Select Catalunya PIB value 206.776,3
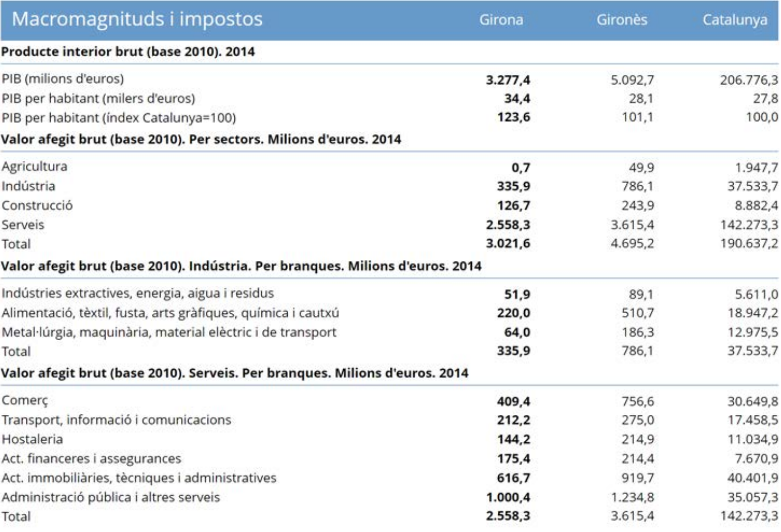Viewport: 781px width, 532px height. point(749,80)
